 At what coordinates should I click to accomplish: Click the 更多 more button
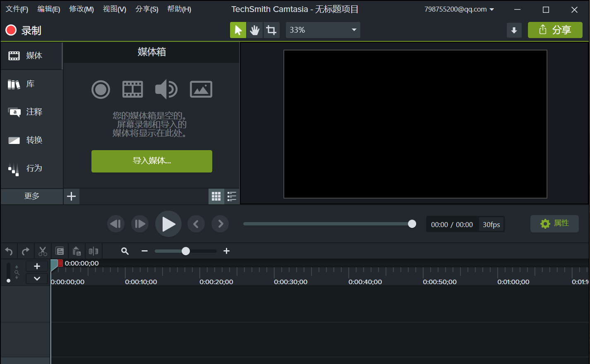coord(32,196)
